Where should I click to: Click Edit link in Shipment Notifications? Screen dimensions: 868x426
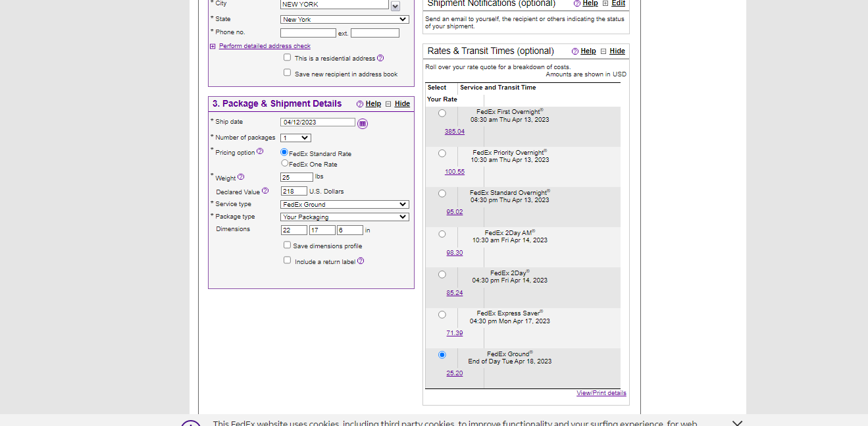(x=619, y=3)
